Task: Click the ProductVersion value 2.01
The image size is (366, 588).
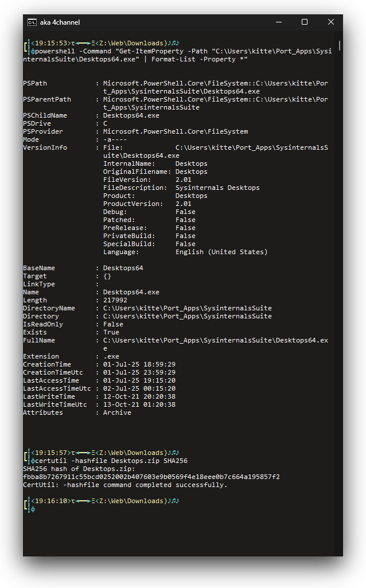Action: 184,204
